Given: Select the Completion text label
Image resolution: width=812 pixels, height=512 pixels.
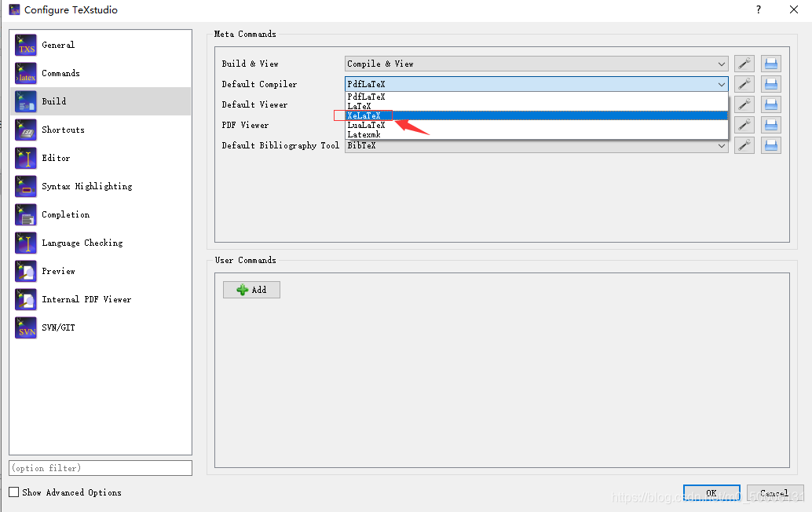Looking at the screenshot, I should click(x=66, y=215).
